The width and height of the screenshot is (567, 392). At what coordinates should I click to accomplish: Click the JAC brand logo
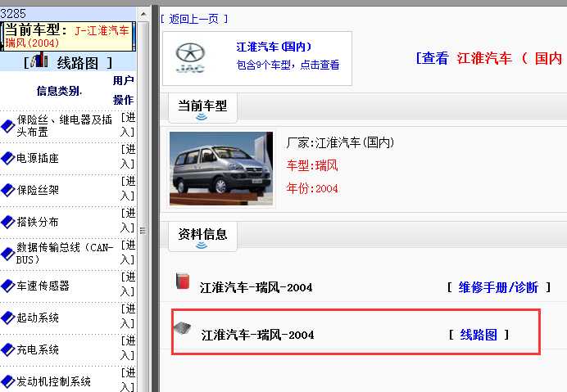tap(190, 58)
